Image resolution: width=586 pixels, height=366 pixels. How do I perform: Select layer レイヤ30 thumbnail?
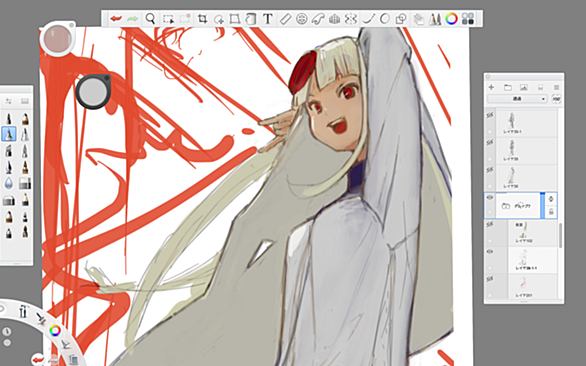(511, 175)
